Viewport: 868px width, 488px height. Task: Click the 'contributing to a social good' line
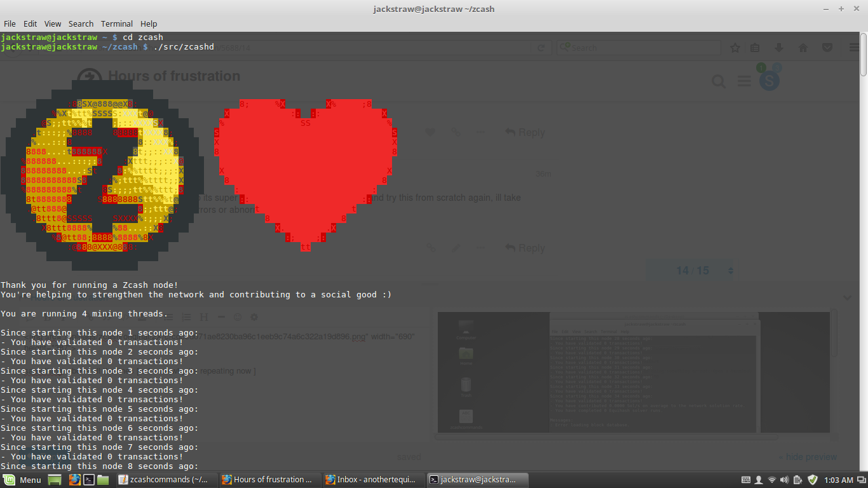point(196,295)
